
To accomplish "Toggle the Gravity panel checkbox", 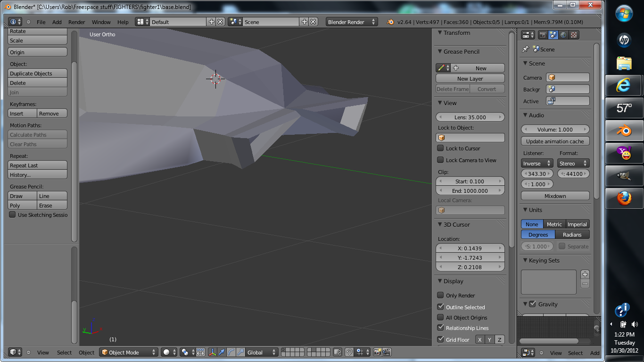I will point(532,304).
